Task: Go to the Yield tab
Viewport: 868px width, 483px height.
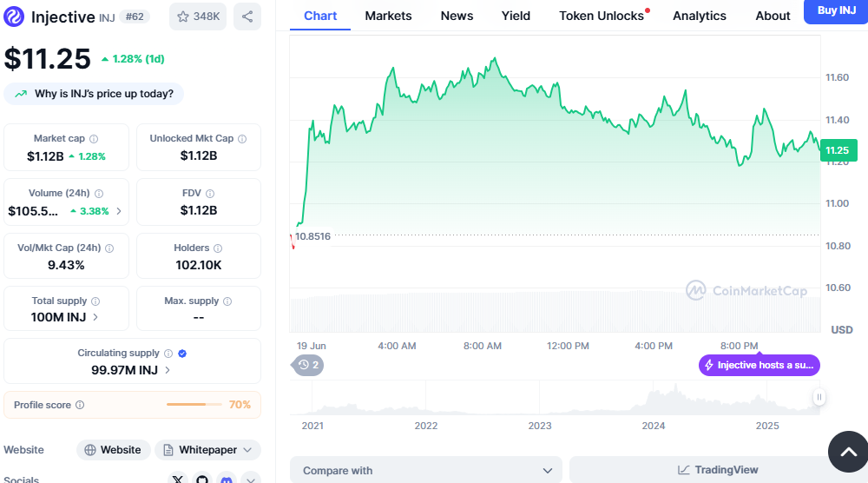Action: [516, 16]
